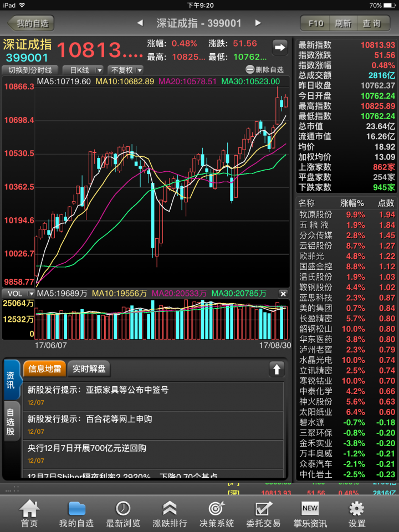Screen dimensions: 399x532
Task: Select 神火股份 stock row
Action: (x=347, y=402)
